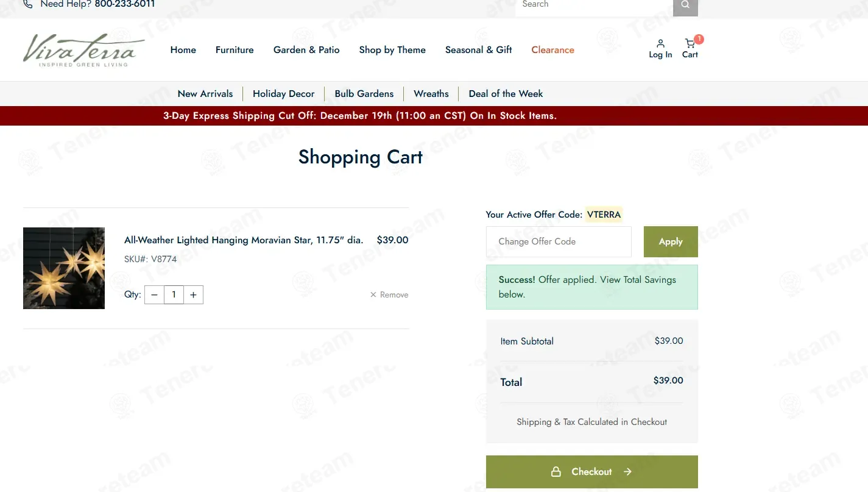This screenshot has width=868, height=492.
Task: Open the All-Weather Lighted Hanging Moravian Star title
Action: click(244, 240)
